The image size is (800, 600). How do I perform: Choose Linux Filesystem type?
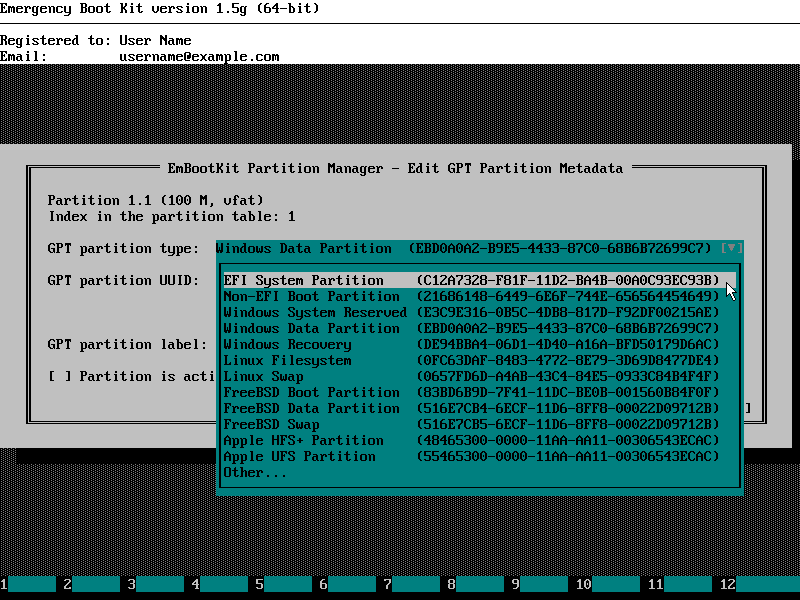(479, 360)
